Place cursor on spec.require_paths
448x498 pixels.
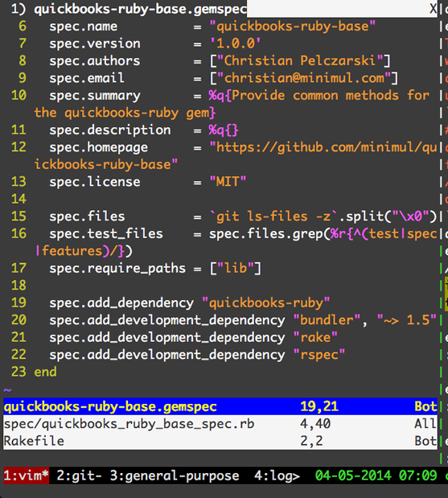(x=117, y=269)
